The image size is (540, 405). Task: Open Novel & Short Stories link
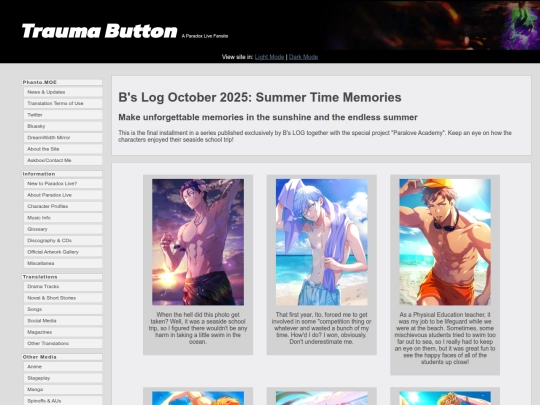(63, 298)
